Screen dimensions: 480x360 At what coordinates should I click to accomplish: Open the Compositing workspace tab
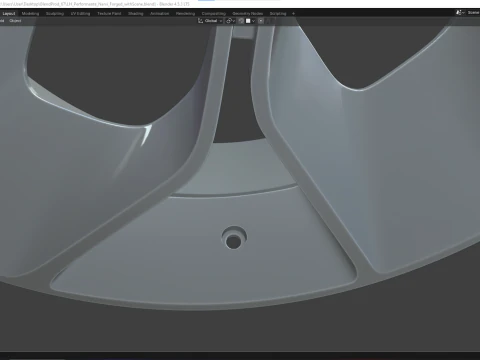[x=214, y=14]
